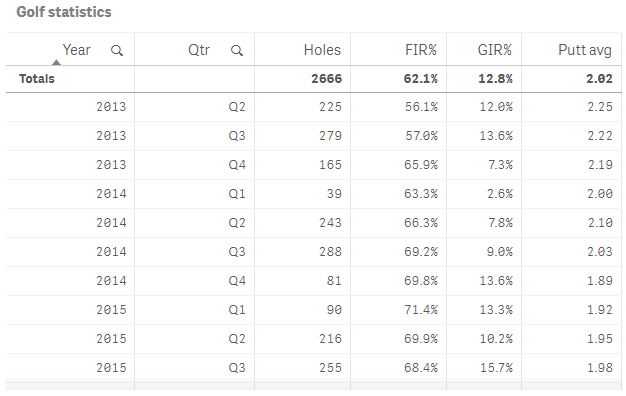This screenshot has height=396, width=626.
Task: Select year 2013 in the Q2 row
Action: pyautogui.click(x=111, y=107)
